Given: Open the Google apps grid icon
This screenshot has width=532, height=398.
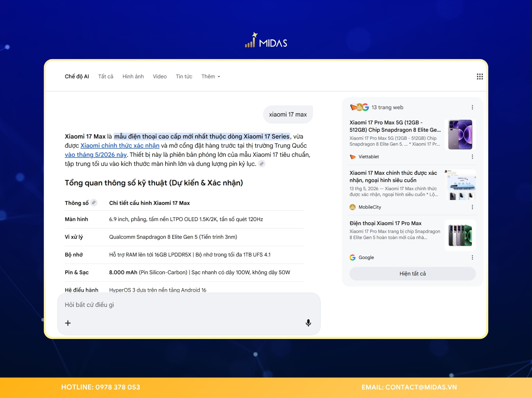Looking at the screenshot, I should (x=480, y=76).
